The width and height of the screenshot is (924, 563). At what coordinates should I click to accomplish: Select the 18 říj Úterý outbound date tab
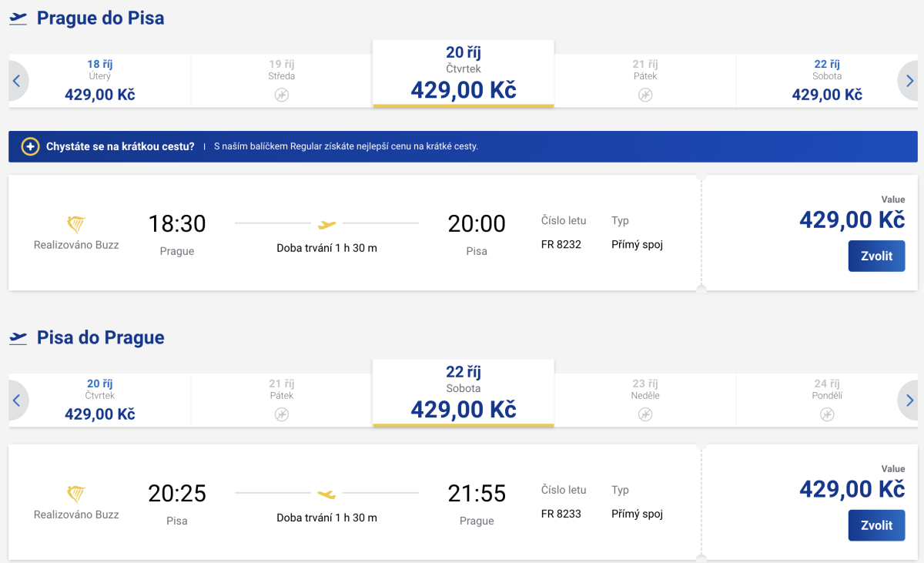coord(100,80)
